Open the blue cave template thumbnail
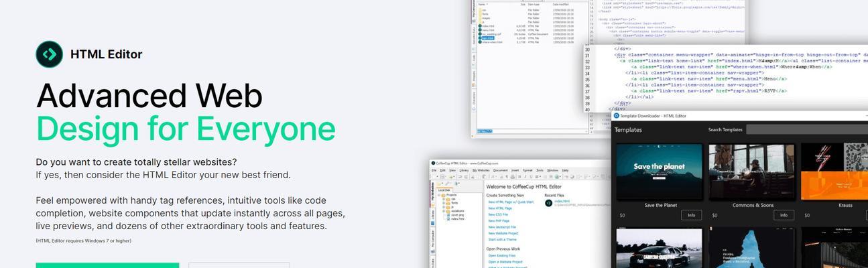This screenshot has height=268, width=868. pyautogui.click(x=753, y=248)
